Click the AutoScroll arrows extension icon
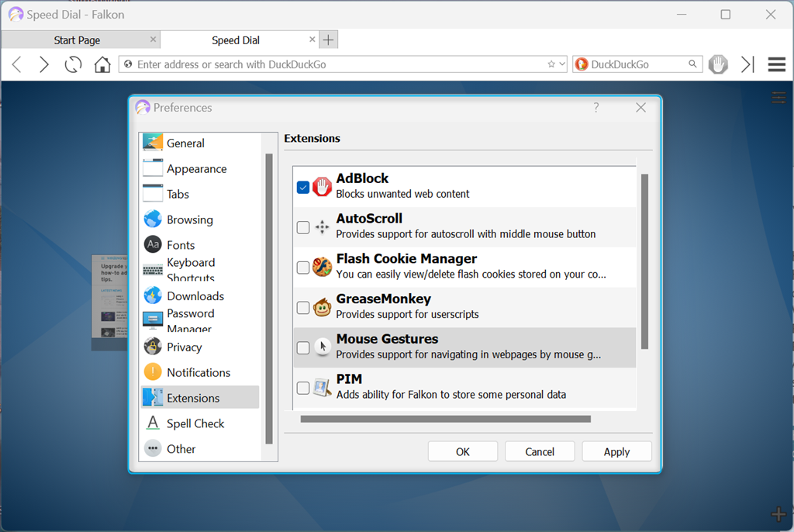This screenshot has height=532, width=794. pos(322,227)
